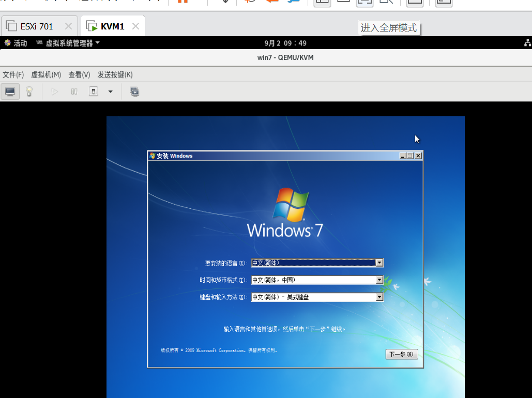Image resolution: width=532 pixels, height=398 pixels.
Task: Show the graphical console view
Action: (10, 91)
